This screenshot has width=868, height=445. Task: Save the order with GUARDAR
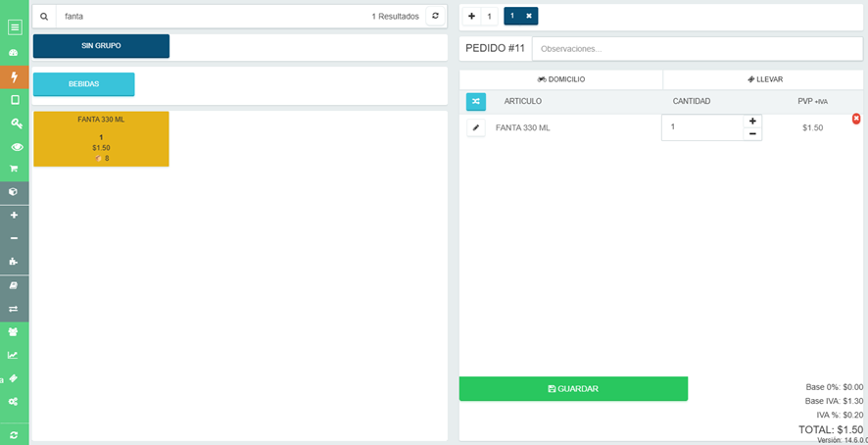pos(573,389)
